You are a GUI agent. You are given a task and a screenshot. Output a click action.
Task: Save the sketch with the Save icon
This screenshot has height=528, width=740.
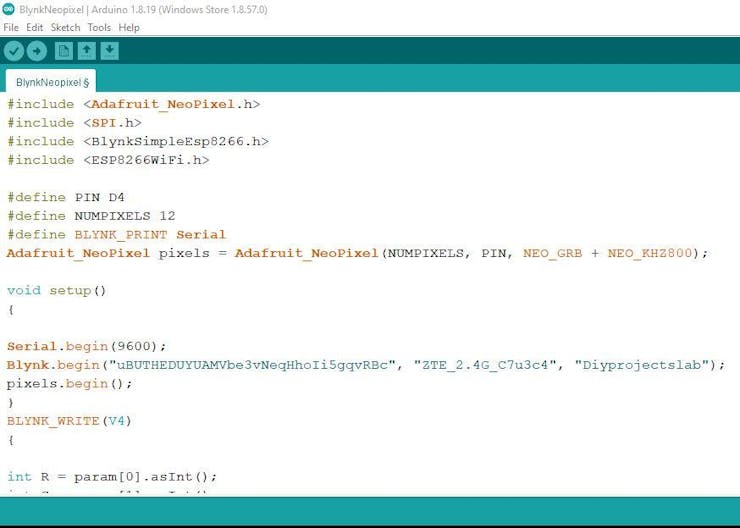pyautogui.click(x=109, y=50)
